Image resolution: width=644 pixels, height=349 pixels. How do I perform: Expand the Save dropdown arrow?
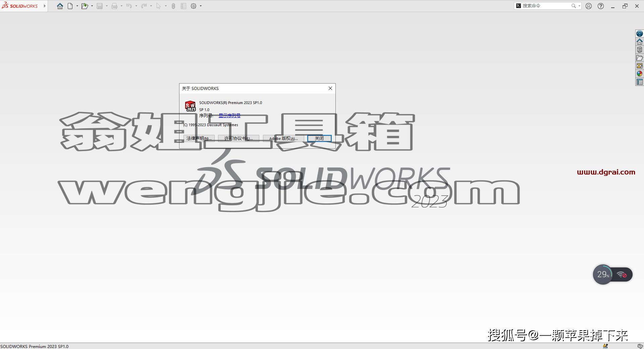point(107,6)
